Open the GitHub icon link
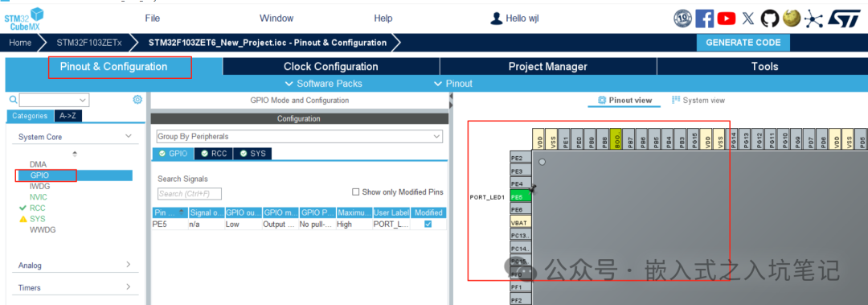868x305 pixels. (x=769, y=19)
